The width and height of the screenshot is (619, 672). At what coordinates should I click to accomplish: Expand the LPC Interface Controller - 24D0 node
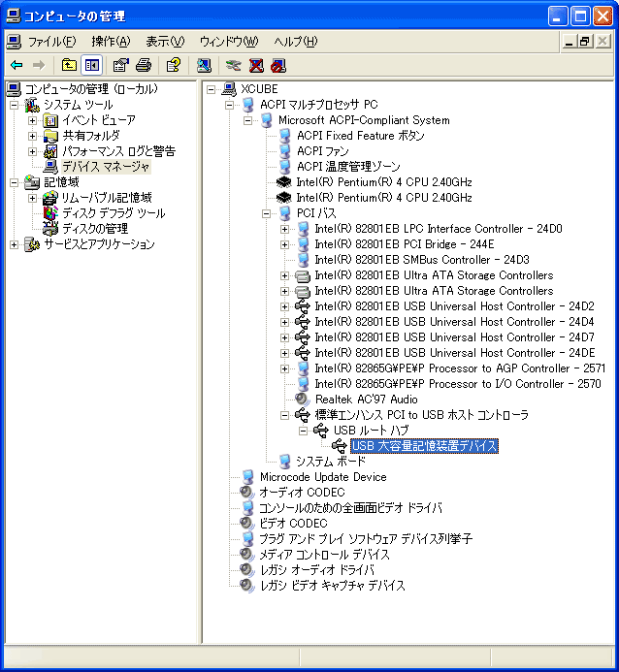(x=284, y=229)
